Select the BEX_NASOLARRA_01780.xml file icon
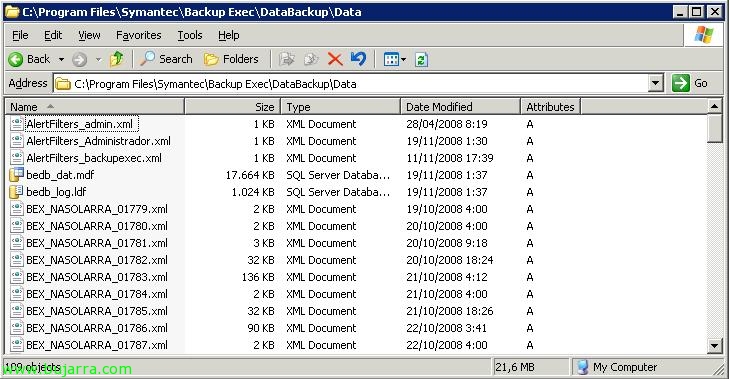 click(x=17, y=226)
